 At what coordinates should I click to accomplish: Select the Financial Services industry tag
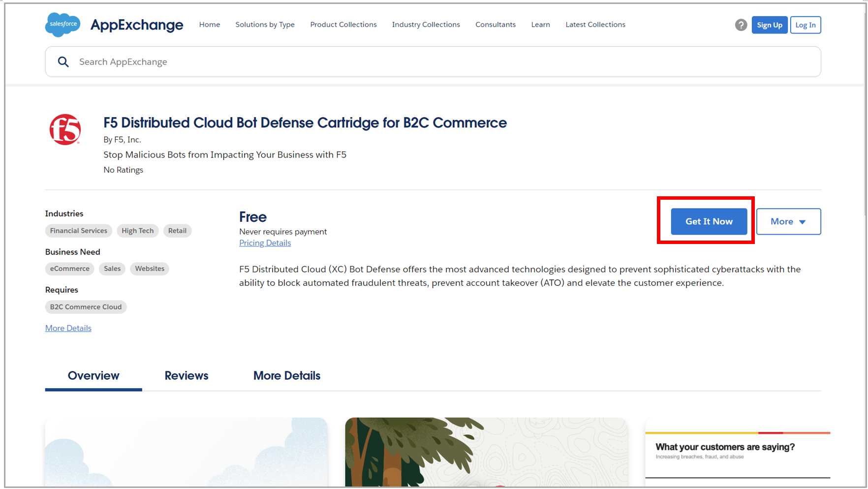pos(78,230)
